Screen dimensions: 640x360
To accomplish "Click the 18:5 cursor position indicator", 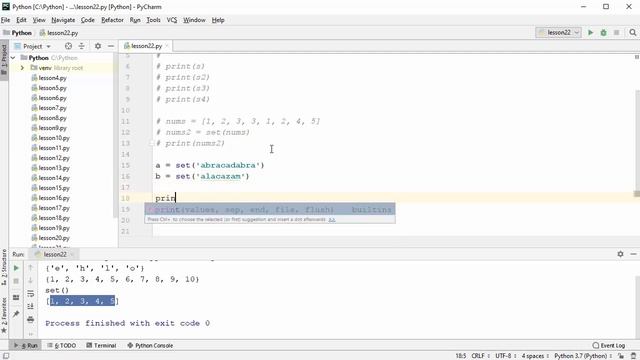I will (x=460, y=356).
